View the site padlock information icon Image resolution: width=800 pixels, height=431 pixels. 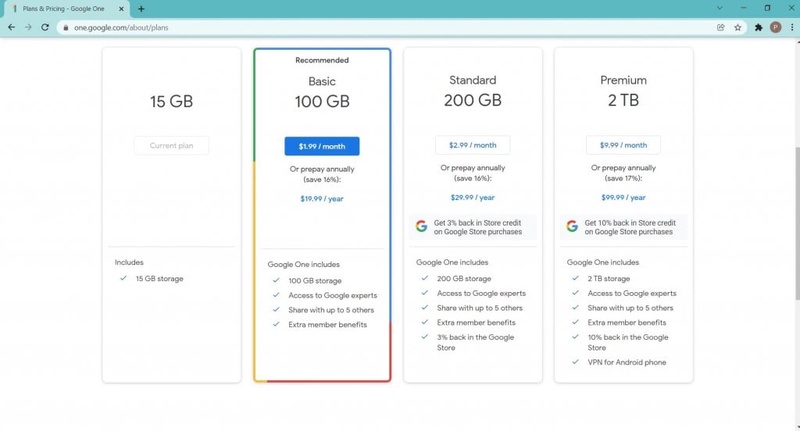click(x=65, y=28)
